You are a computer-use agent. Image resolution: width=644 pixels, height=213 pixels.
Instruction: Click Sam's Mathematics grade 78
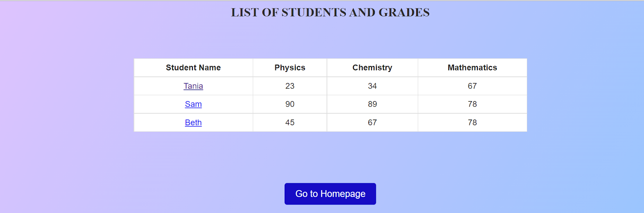[472, 104]
